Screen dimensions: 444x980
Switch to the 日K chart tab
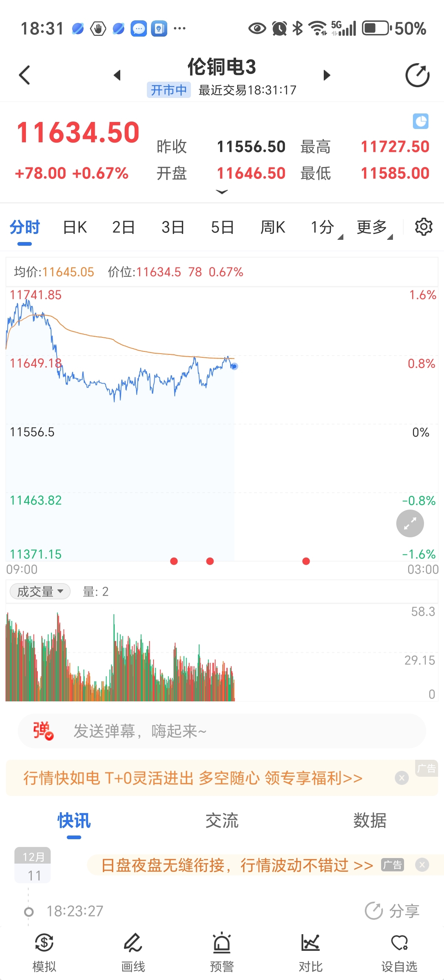pyautogui.click(x=75, y=228)
